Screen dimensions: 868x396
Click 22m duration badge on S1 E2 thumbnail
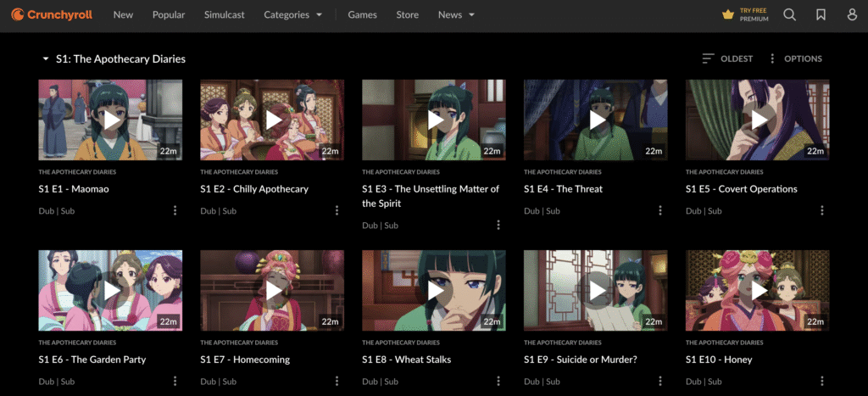pos(330,151)
